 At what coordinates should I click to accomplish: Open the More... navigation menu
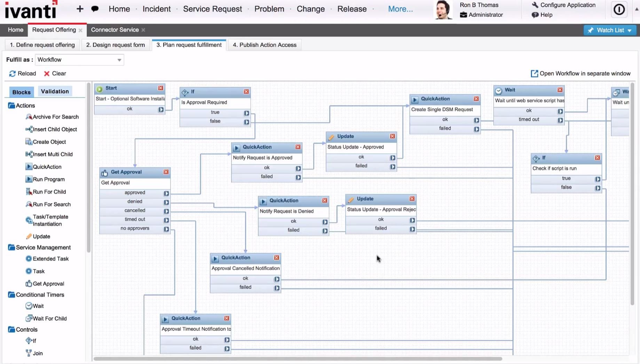click(400, 9)
